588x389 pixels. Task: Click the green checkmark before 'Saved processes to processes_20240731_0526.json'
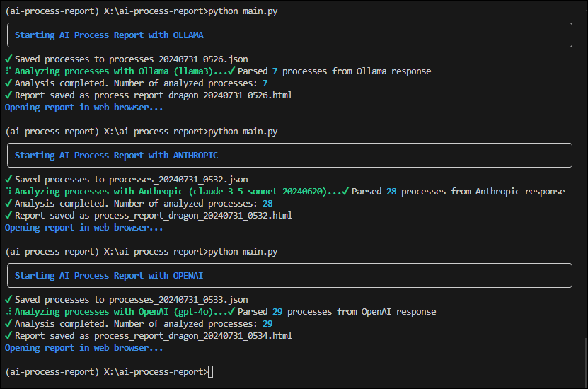tap(8, 59)
